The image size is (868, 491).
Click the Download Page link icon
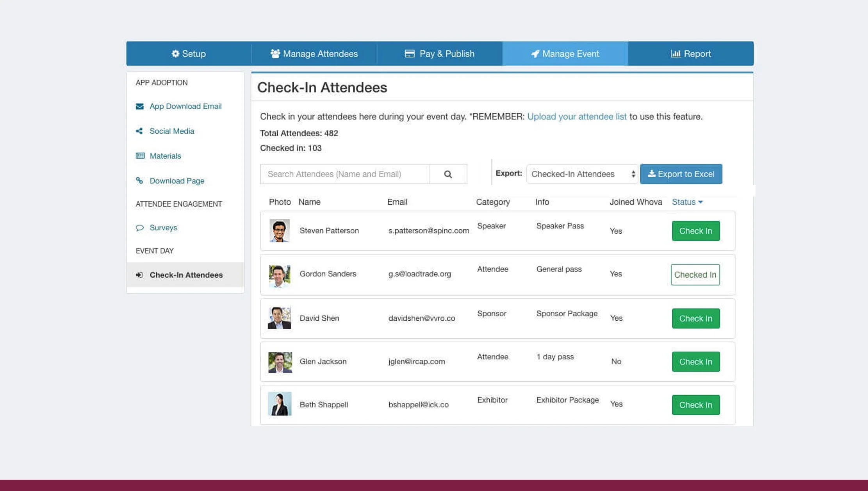click(139, 180)
